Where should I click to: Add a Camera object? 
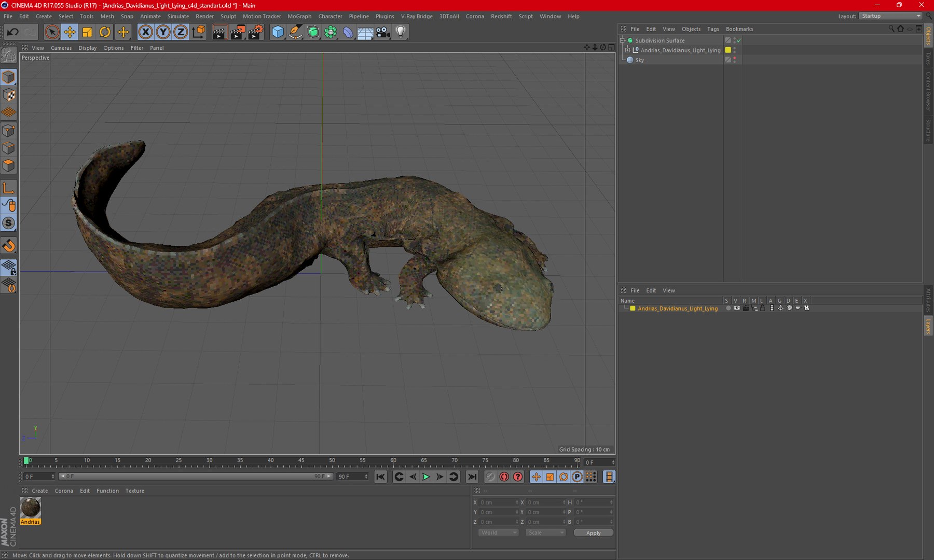click(383, 32)
